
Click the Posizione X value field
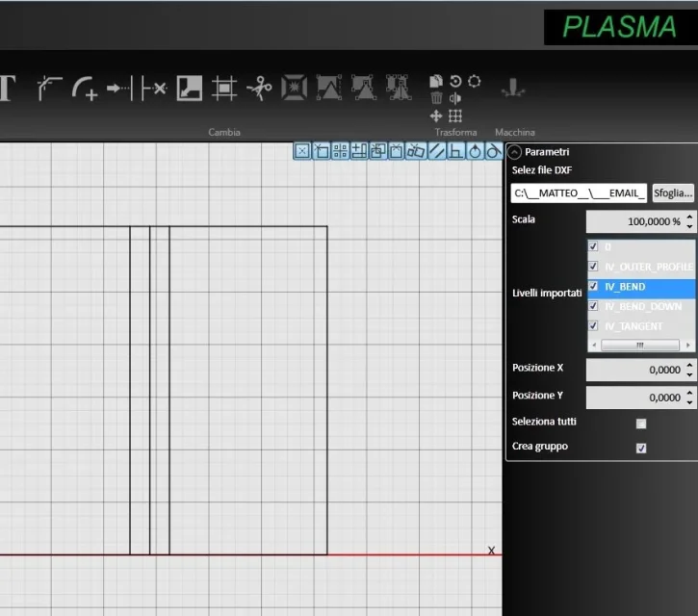point(635,370)
